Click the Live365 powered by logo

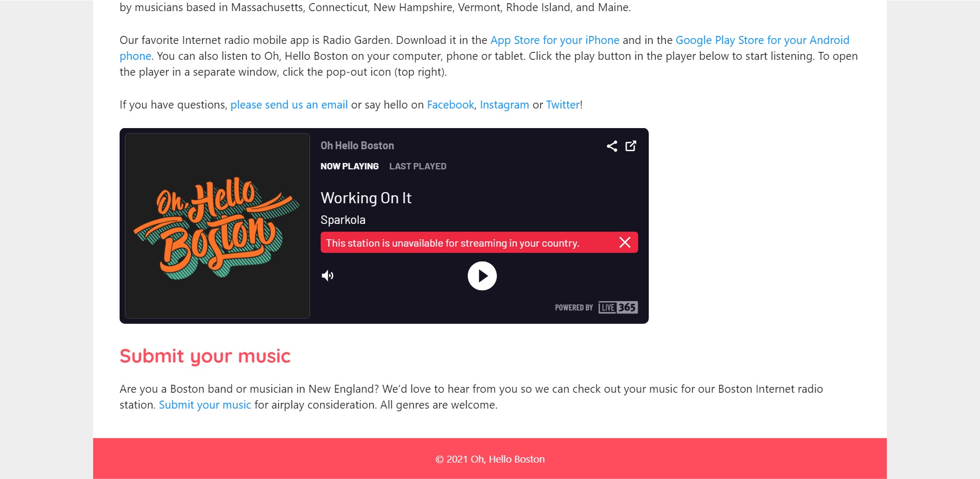618,308
